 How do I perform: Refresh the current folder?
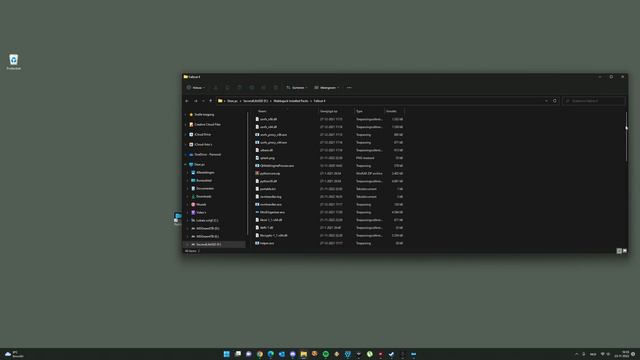coord(555,101)
